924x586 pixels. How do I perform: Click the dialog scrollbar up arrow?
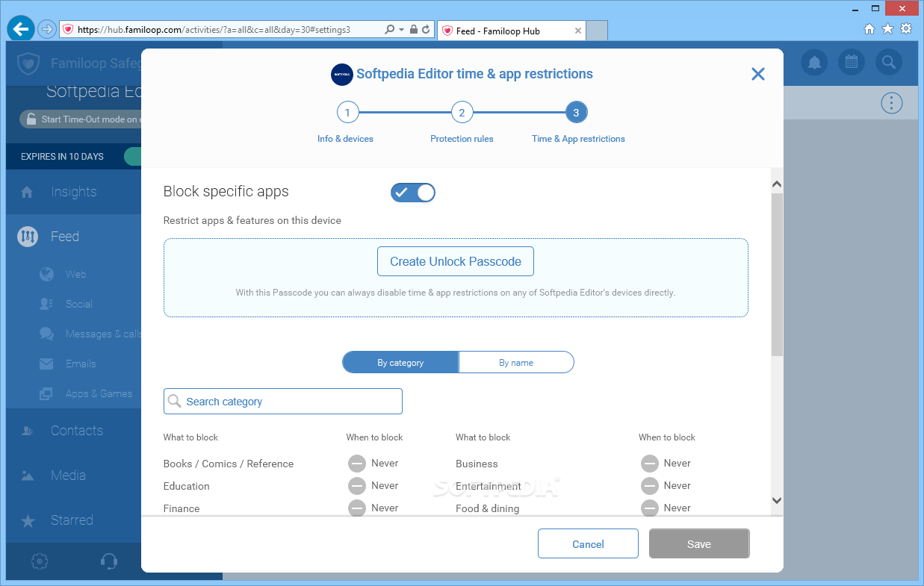tap(777, 184)
